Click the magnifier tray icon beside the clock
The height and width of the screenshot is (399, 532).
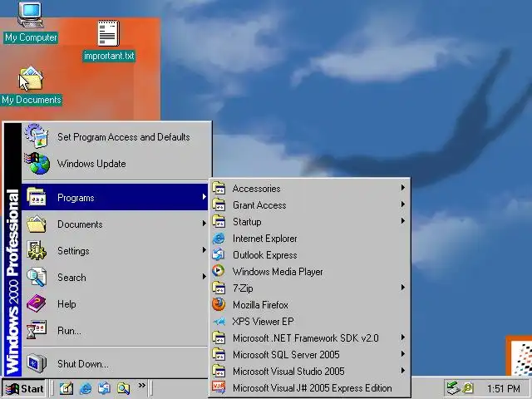(468, 388)
